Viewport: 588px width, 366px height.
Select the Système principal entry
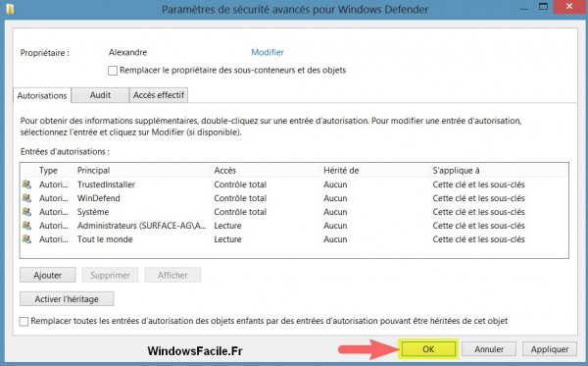point(93,212)
